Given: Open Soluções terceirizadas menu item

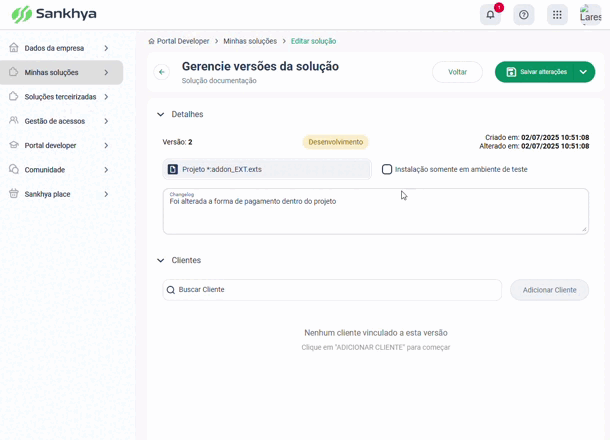Looking at the screenshot, I should pyautogui.click(x=61, y=97).
